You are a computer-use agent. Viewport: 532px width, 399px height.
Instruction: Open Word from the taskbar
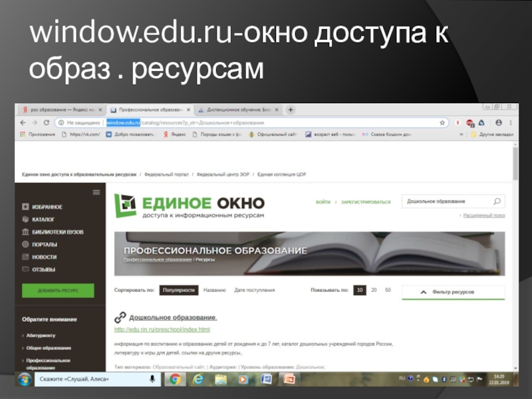click(266, 379)
